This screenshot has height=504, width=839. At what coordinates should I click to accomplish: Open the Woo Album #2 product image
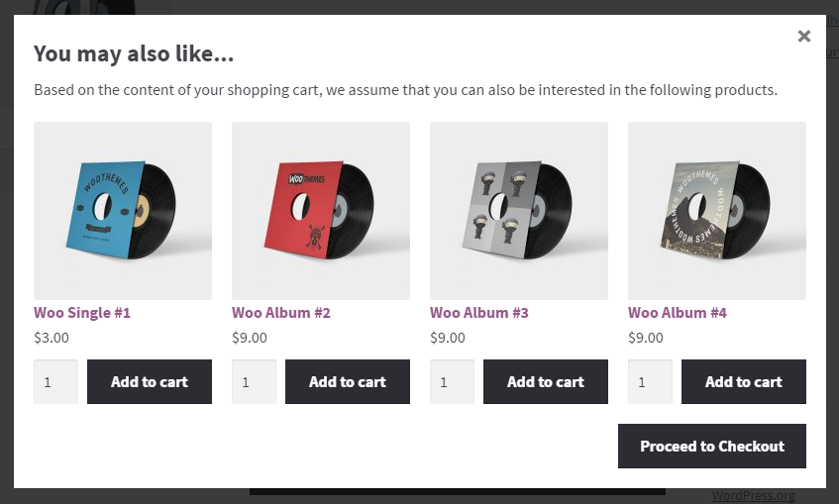pyautogui.click(x=321, y=210)
